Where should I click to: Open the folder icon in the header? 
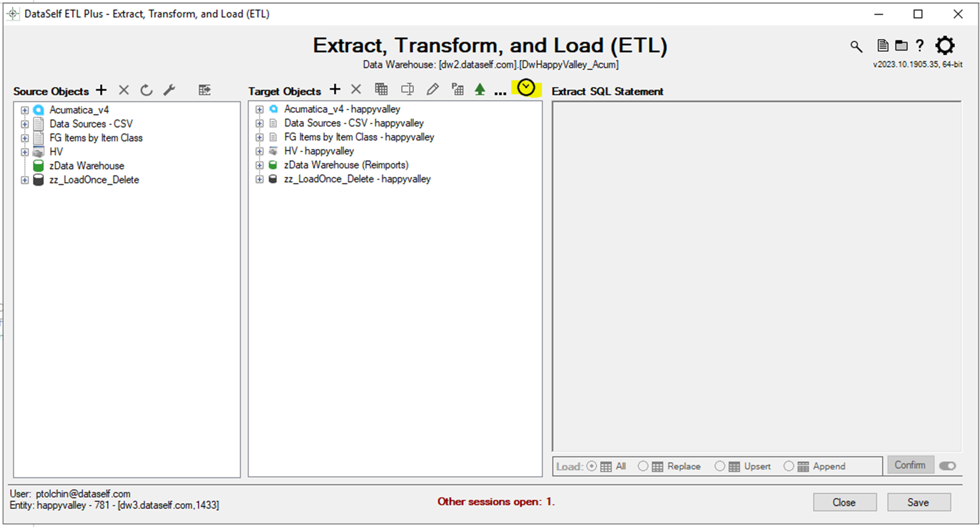coord(901,46)
